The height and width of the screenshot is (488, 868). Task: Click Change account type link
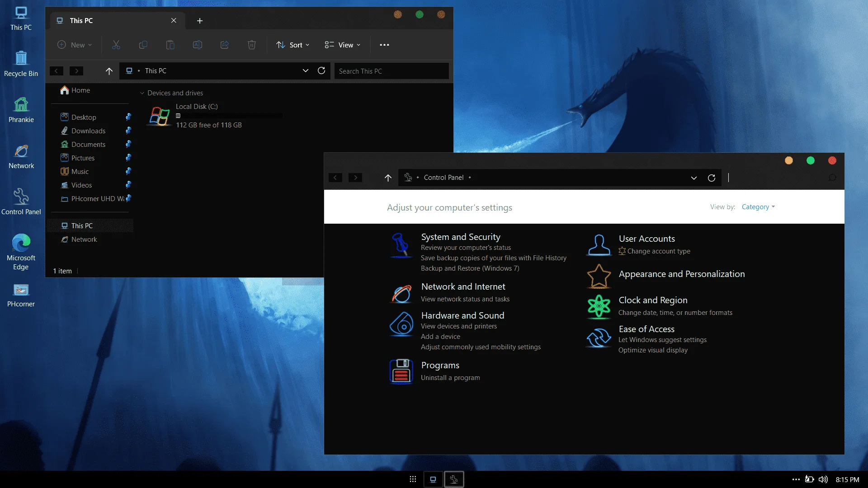(659, 251)
